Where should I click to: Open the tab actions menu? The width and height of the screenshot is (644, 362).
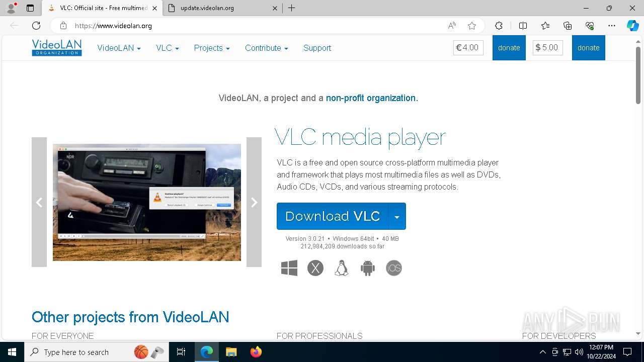point(30,8)
